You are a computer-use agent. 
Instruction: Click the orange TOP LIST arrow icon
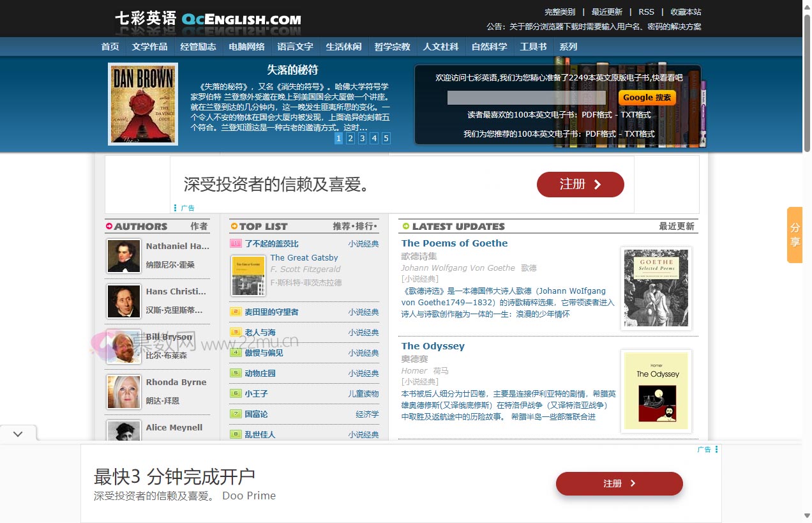(234, 226)
